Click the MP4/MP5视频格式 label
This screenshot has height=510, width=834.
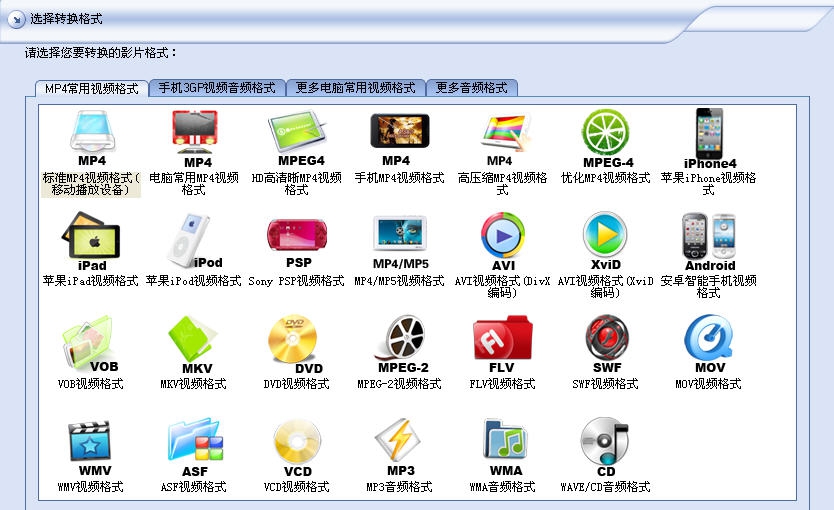pos(399,281)
